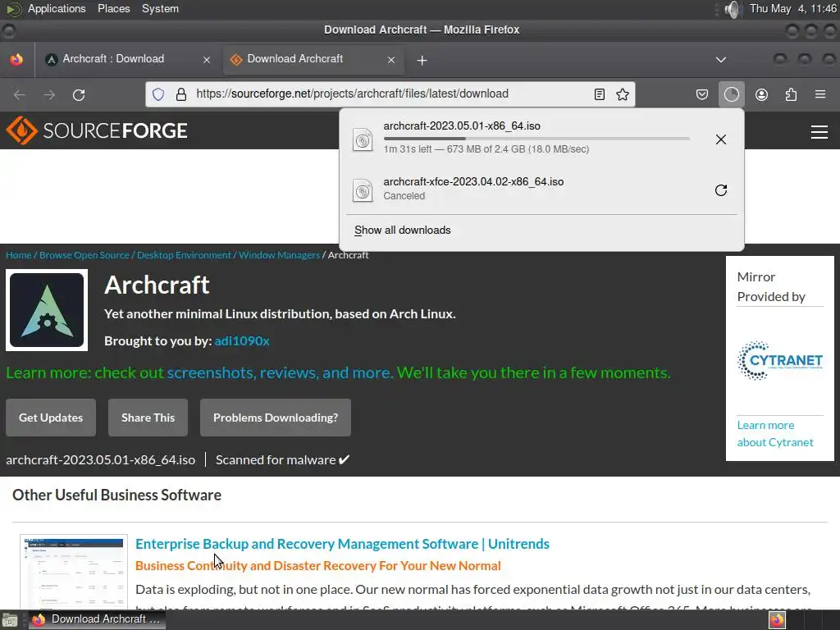Click the Business Continuity and Disaster Recovery subtitle
This screenshot has height=630, width=840.
click(318, 566)
